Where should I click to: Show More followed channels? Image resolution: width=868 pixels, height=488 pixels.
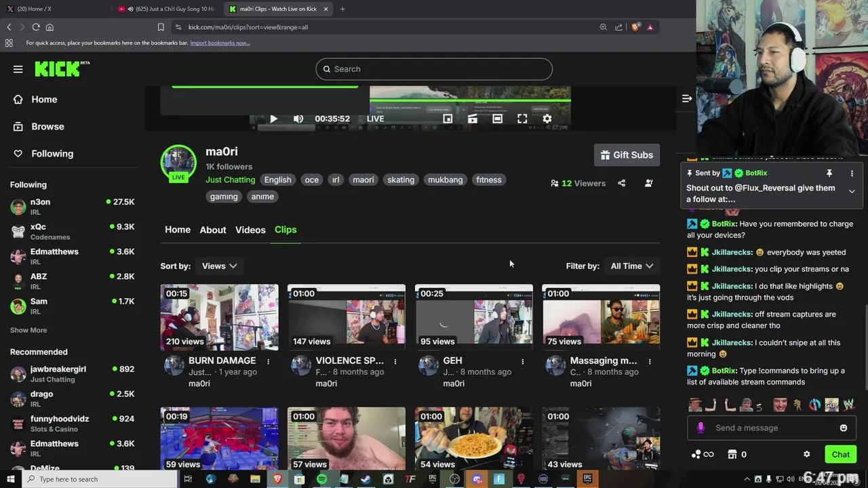click(28, 330)
